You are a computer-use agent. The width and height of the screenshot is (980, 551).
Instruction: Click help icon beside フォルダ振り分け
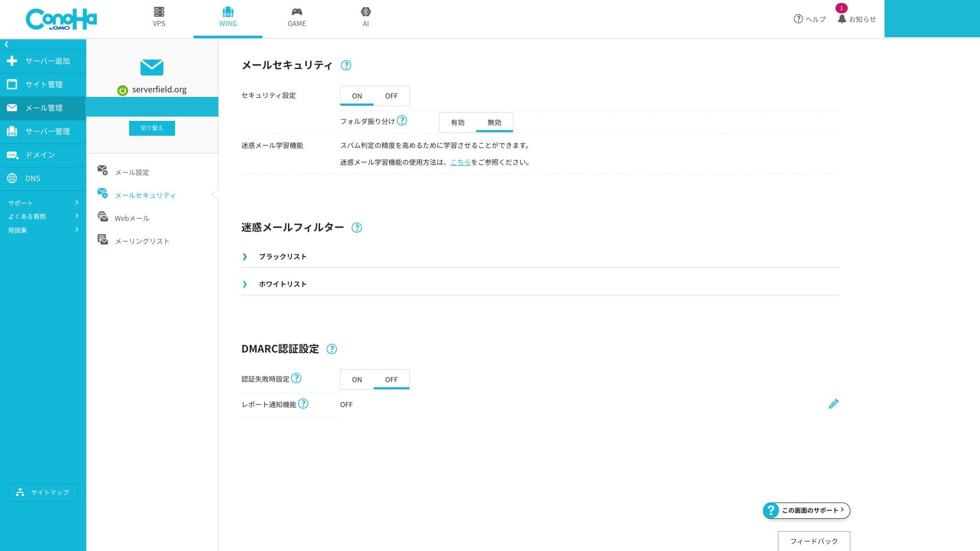coord(402,121)
